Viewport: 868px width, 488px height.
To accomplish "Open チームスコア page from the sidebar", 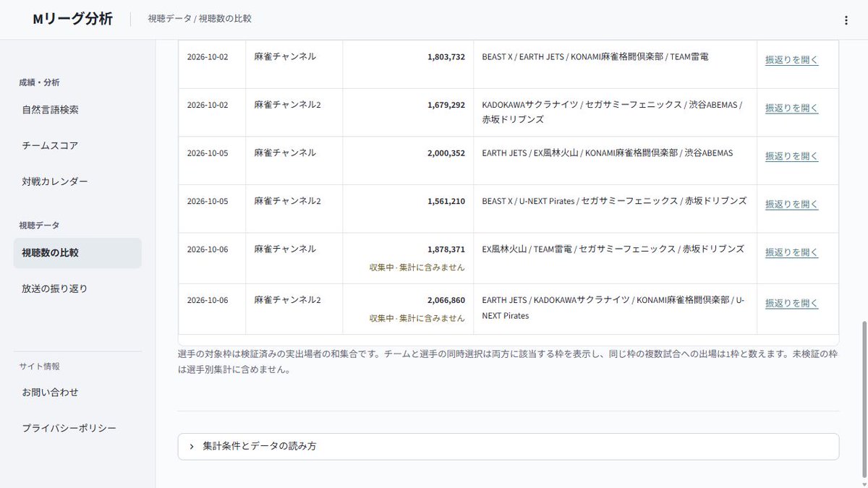I will pos(77,145).
